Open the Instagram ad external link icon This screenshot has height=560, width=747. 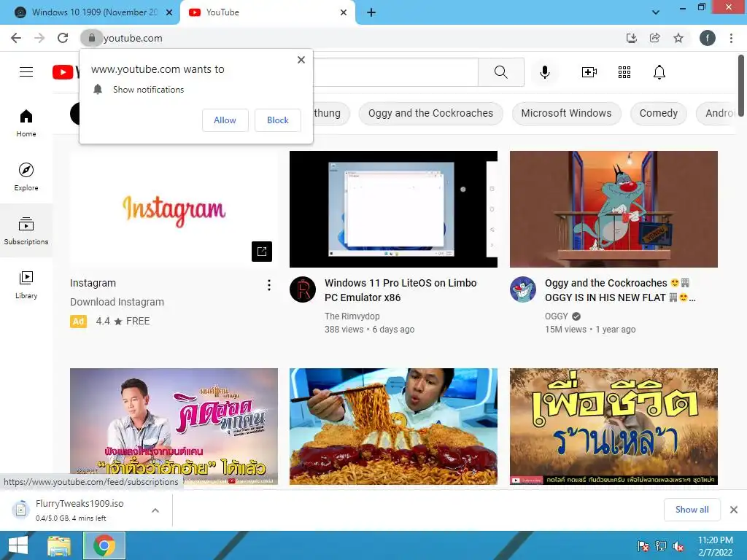(262, 252)
